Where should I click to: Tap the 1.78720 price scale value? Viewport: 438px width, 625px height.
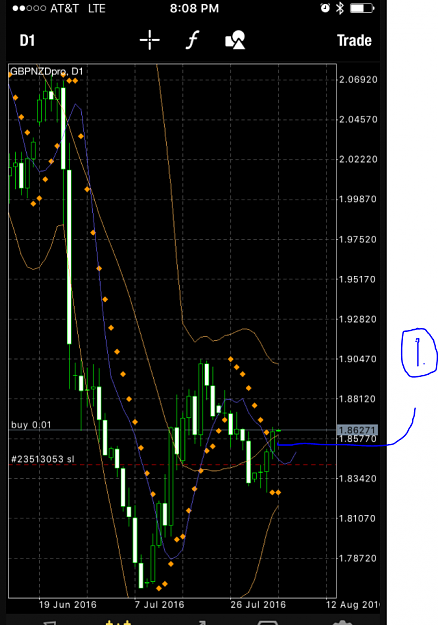(x=358, y=558)
